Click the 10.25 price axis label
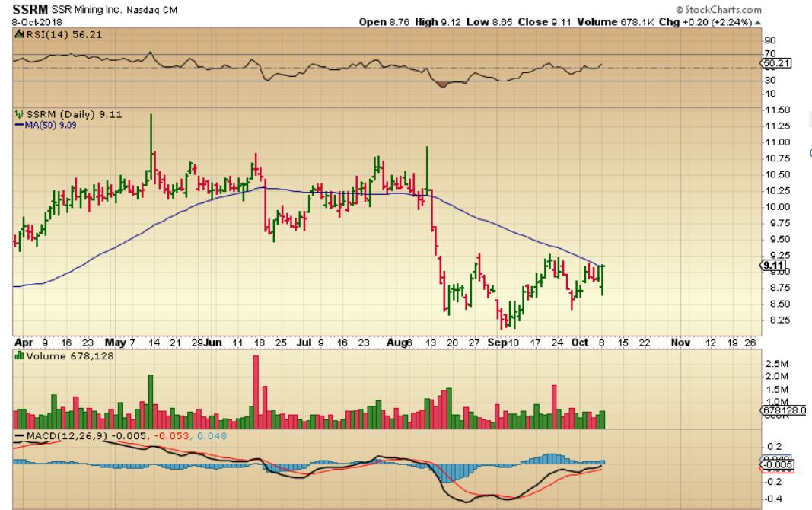 777,190
